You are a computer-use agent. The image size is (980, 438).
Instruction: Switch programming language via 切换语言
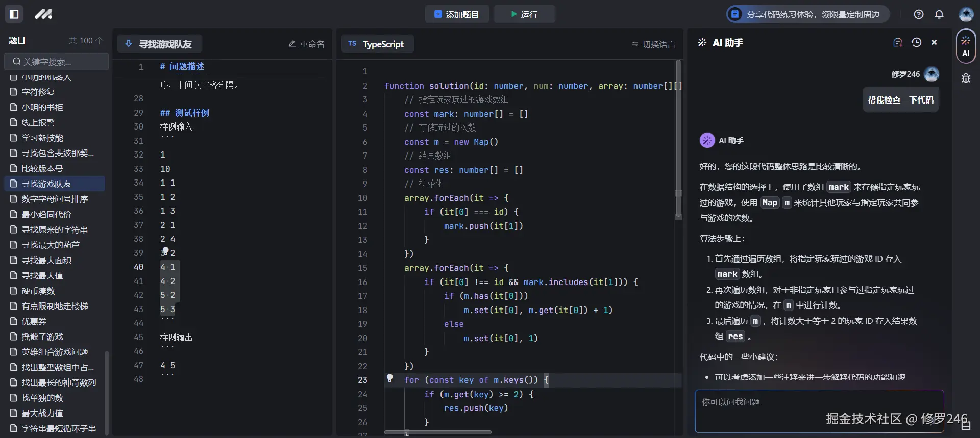(653, 44)
